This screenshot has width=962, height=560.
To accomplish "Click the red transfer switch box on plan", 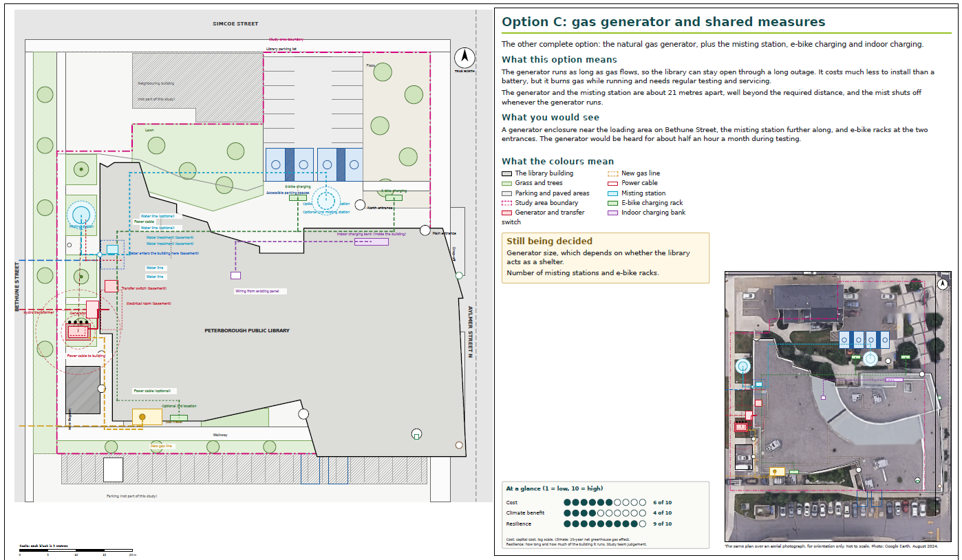I will click(110, 286).
